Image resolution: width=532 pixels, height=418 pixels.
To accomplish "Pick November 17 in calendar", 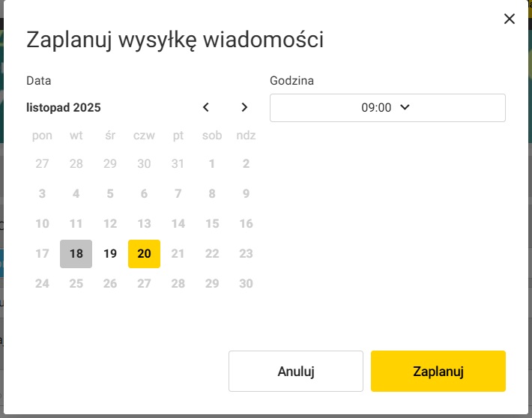I will pos(42,253).
